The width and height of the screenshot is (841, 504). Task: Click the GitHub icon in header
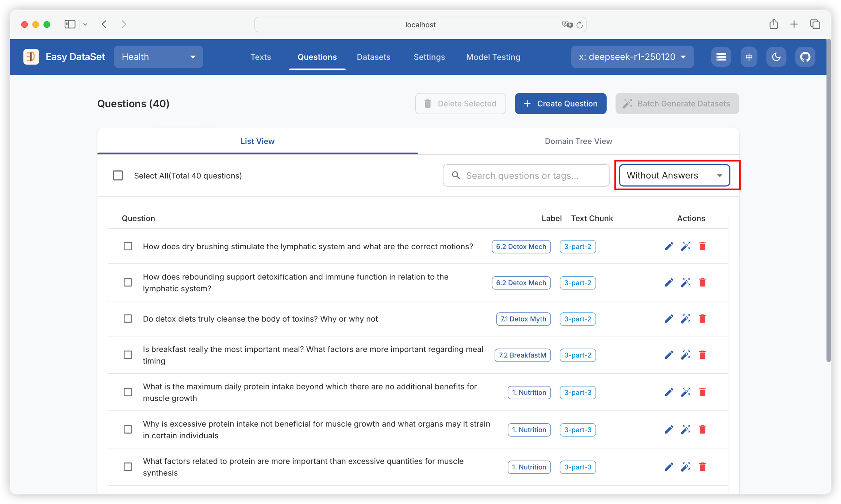click(x=805, y=57)
